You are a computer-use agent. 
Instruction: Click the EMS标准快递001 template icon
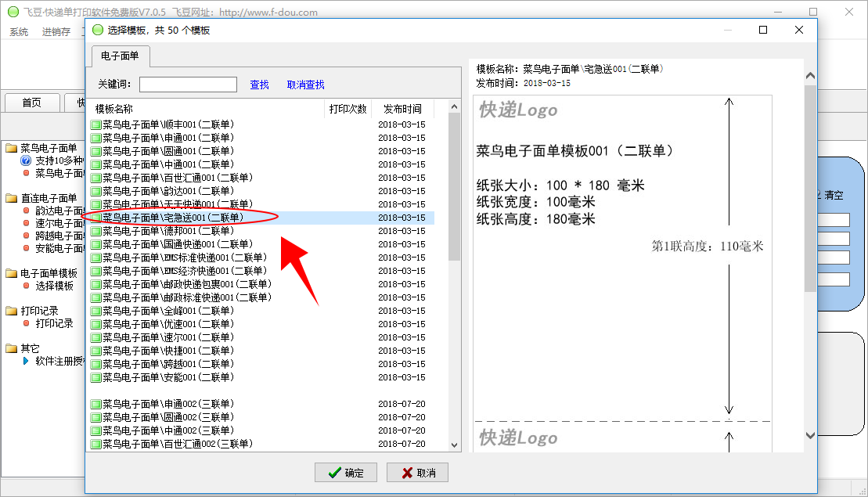point(95,258)
